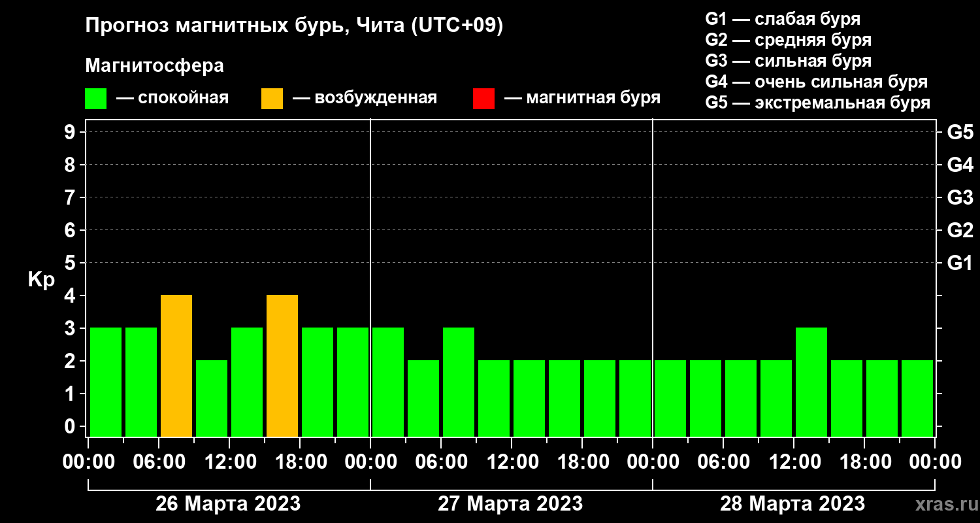Click the 'G2 — средняя буря' legend line
This screenshot has width=980, height=523.
click(x=788, y=40)
